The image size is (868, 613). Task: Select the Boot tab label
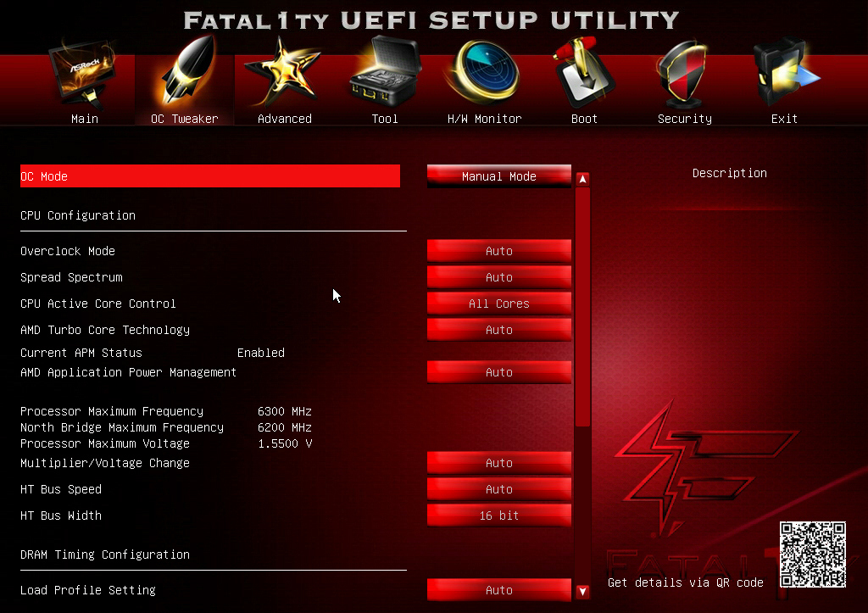[584, 119]
